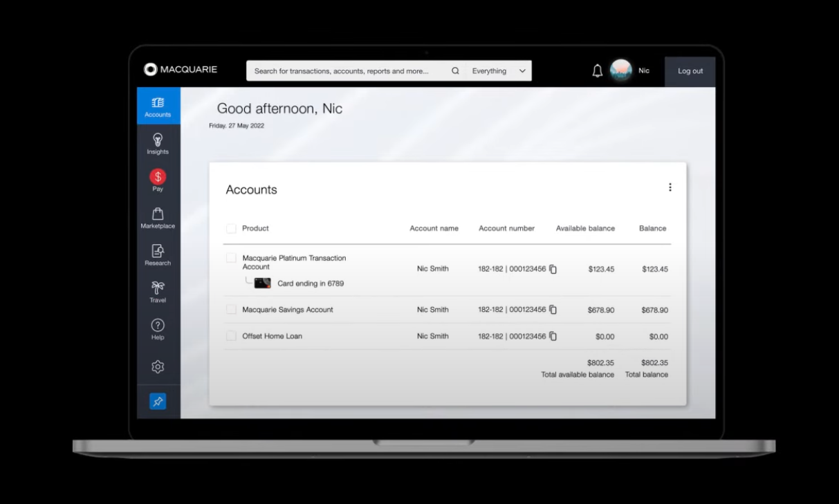
Task: Click the 'Account number' column header
Action: [x=506, y=228]
